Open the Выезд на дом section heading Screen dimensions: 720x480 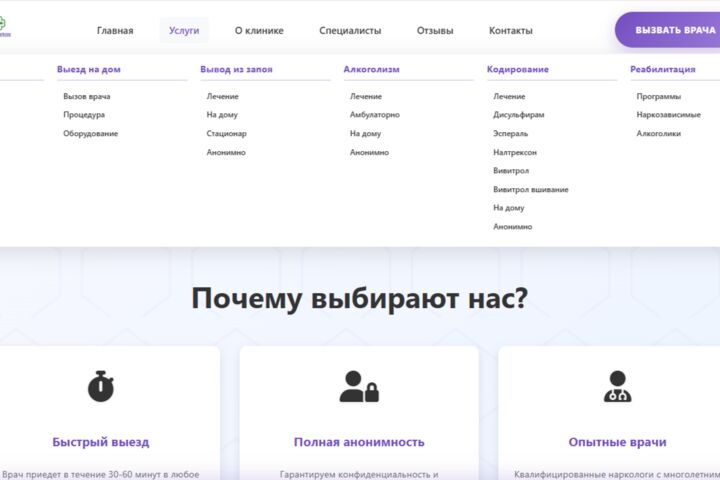pyautogui.click(x=89, y=69)
